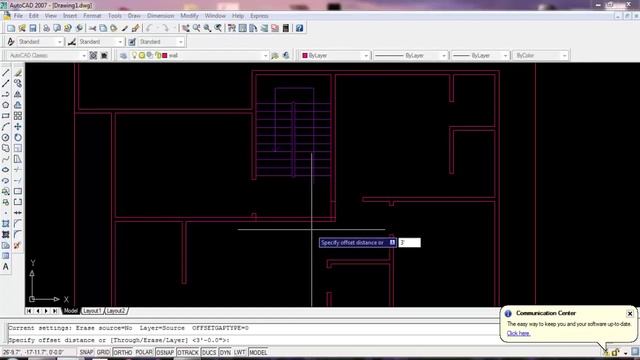Toggle GRID display in status bar
This screenshot has width=640, height=360.
pos(103,352)
